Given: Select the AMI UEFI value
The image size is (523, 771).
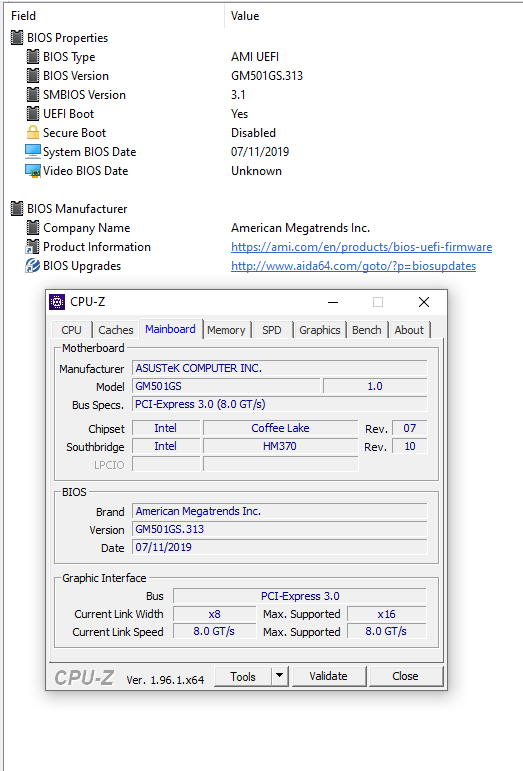Looking at the screenshot, I should click(255, 57).
